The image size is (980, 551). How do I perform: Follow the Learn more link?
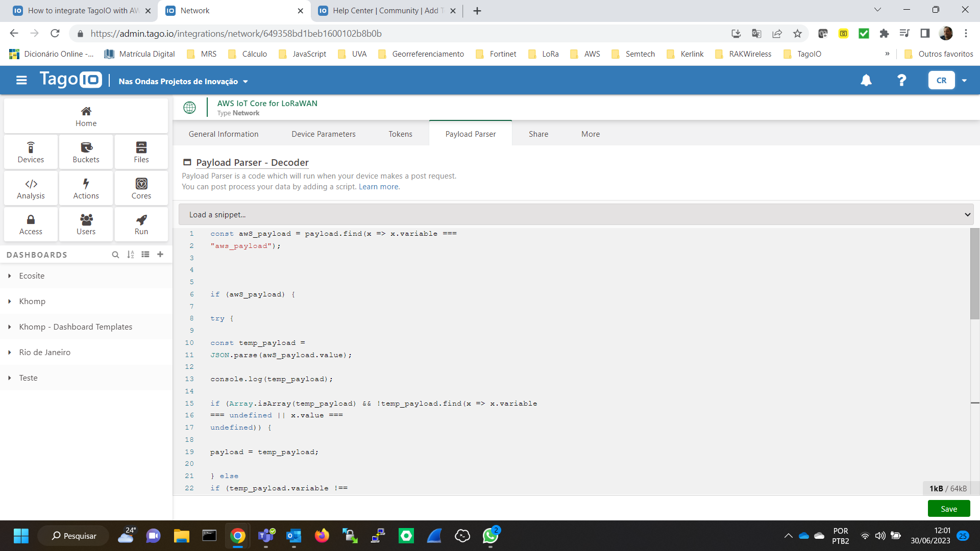click(x=378, y=187)
